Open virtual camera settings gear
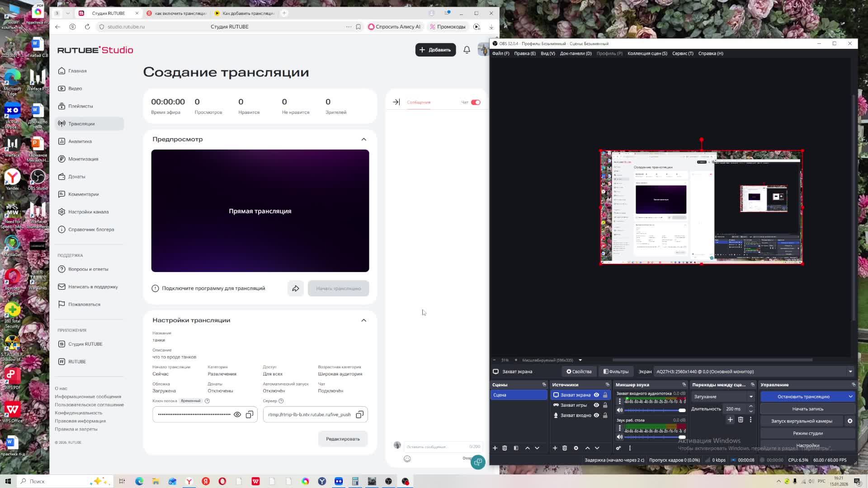Screen dimensions: 868x488 [850, 421]
